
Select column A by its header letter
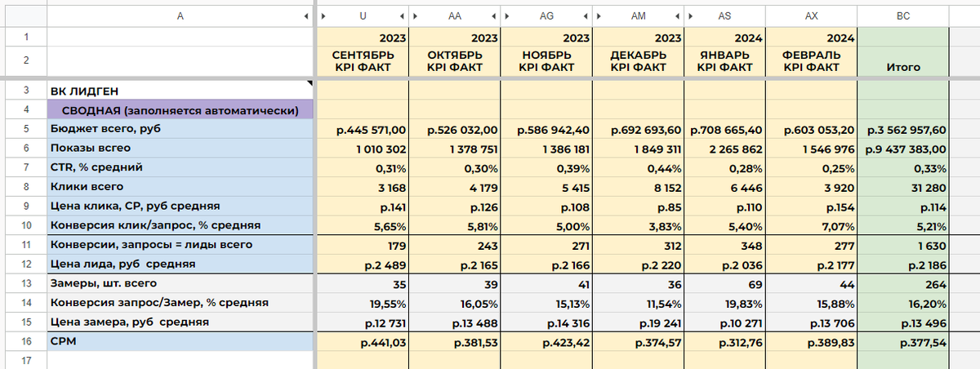click(180, 15)
